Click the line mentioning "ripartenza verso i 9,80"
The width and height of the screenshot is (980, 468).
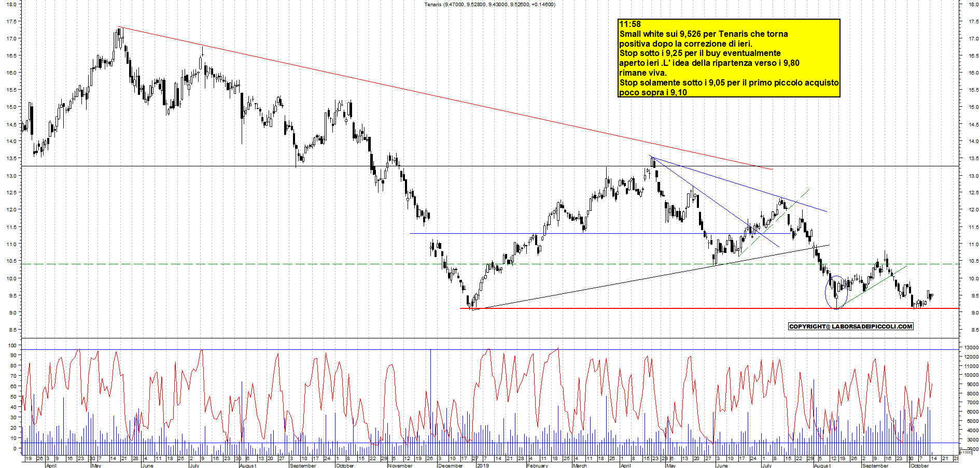pyautogui.click(x=709, y=63)
